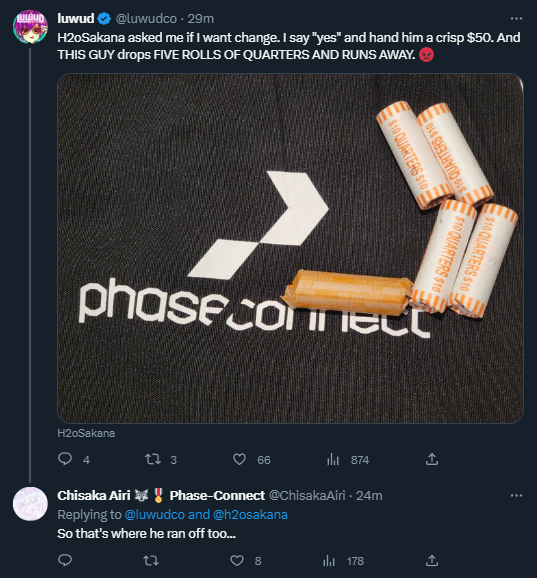Open luwud's profile avatar
The width and height of the screenshot is (537, 578).
tap(30, 27)
